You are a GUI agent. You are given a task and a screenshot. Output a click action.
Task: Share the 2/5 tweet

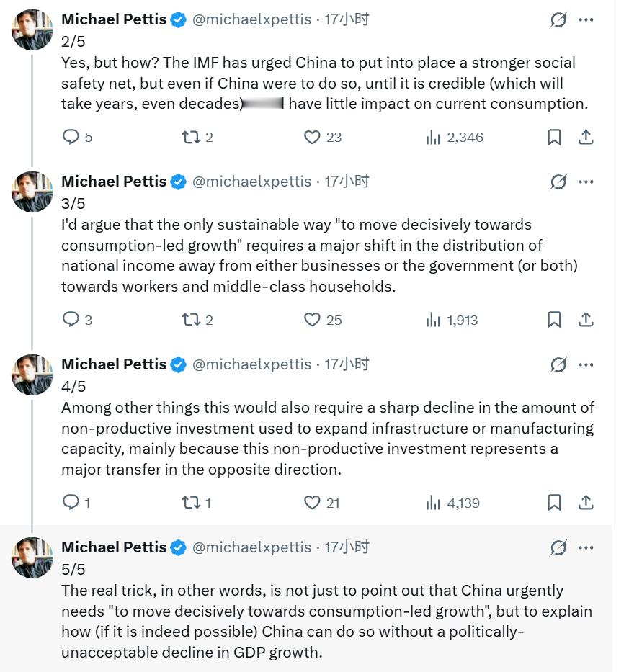coord(586,137)
